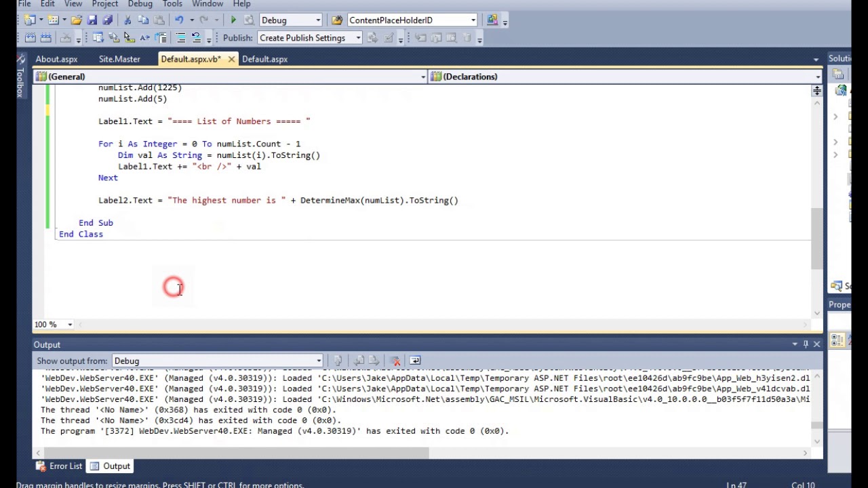The image size is (868, 488).
Task: Start debugging with the green play icon
Action: pyautogui.click(x=233, y=20)
